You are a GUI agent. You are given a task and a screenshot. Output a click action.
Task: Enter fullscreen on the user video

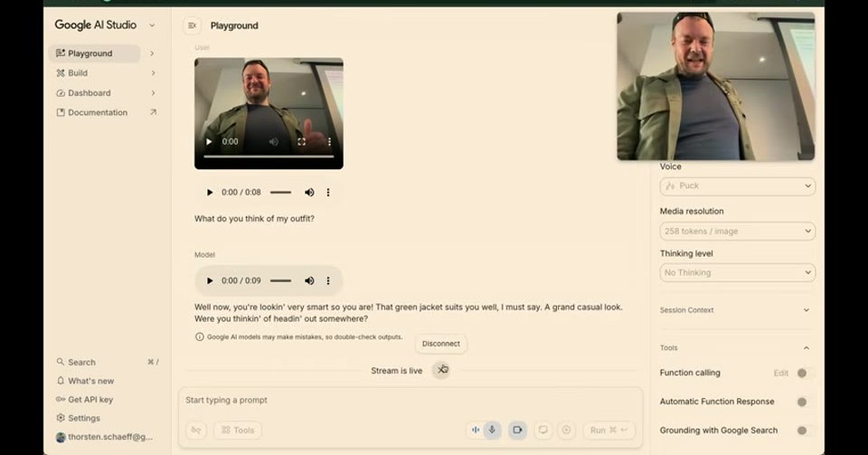[301, 142]
